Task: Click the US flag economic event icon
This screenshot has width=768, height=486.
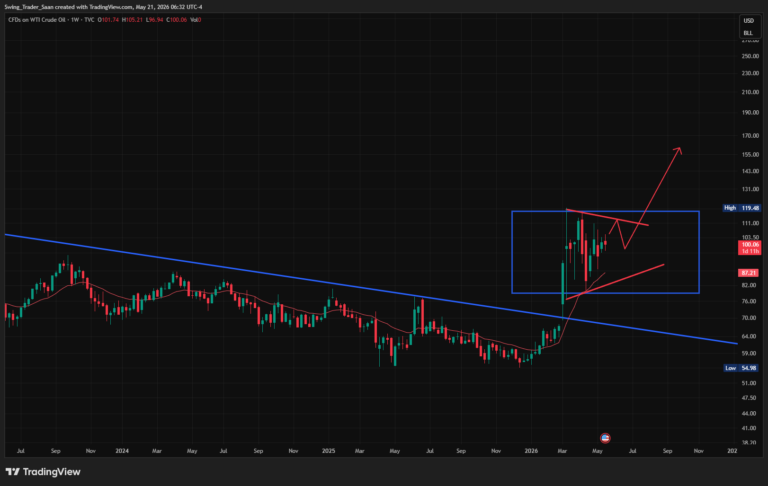Action: click(605, 438)
